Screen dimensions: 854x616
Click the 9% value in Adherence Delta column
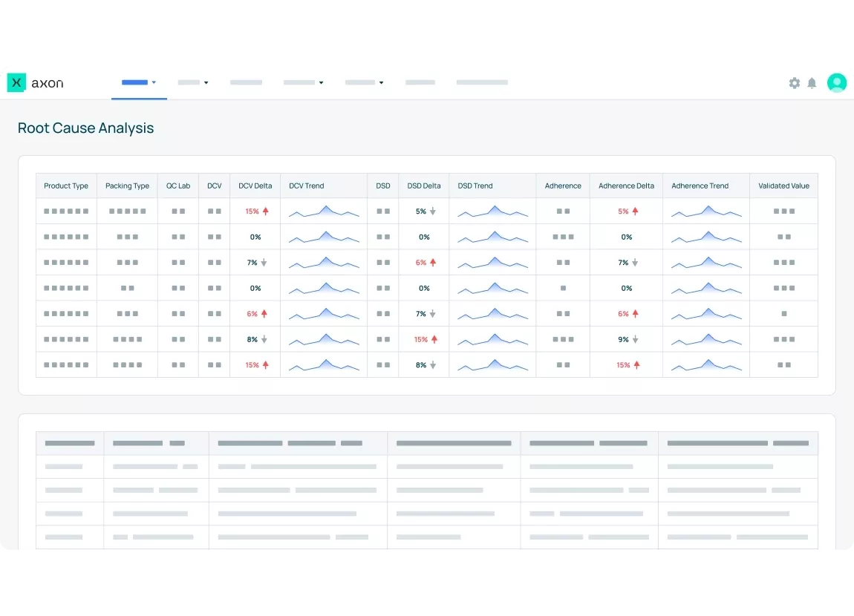click(623, 339)
